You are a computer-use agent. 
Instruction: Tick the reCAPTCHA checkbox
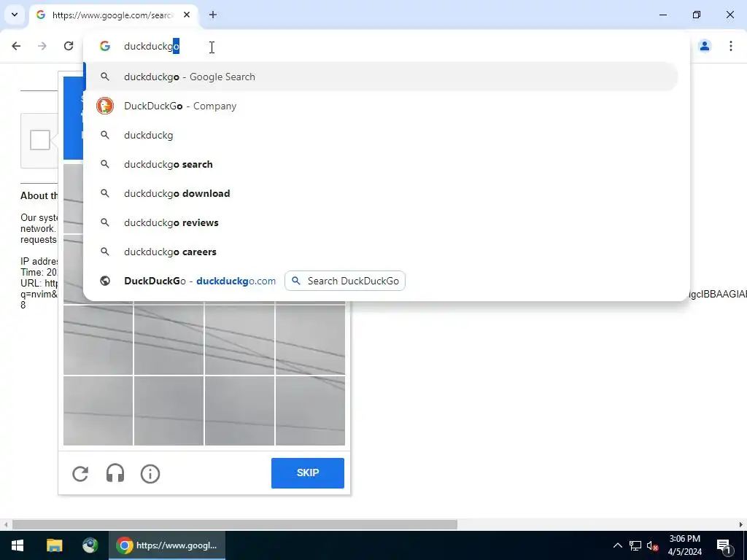click(40, 140)
